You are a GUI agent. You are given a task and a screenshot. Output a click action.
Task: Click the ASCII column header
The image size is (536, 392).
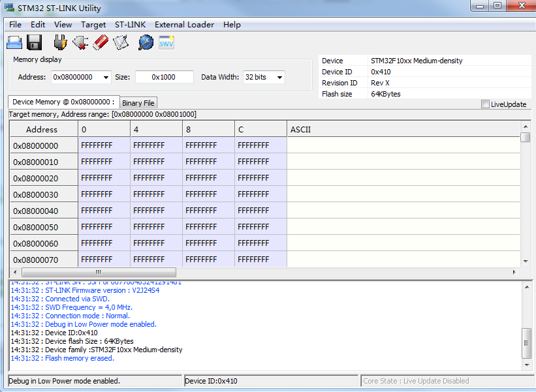point(403,129)
